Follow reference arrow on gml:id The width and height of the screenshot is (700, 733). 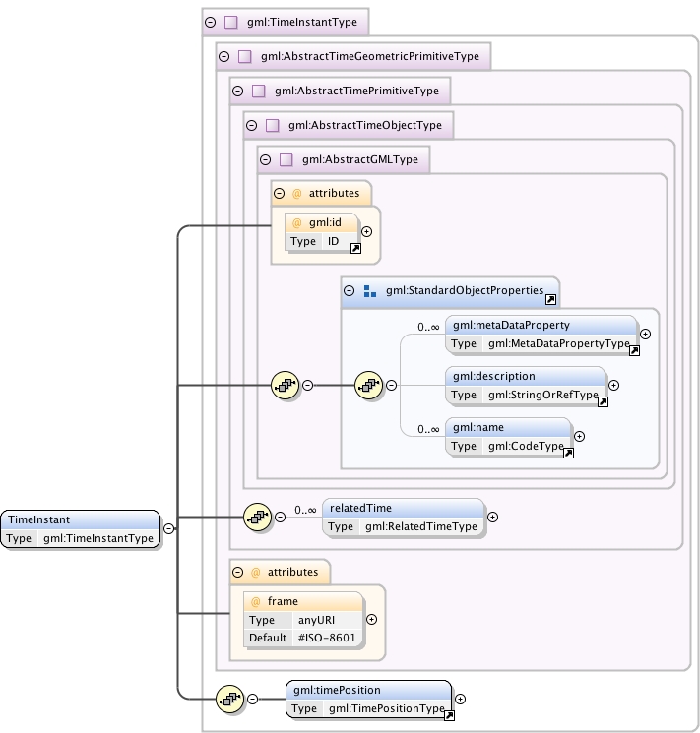pos(356,249)
